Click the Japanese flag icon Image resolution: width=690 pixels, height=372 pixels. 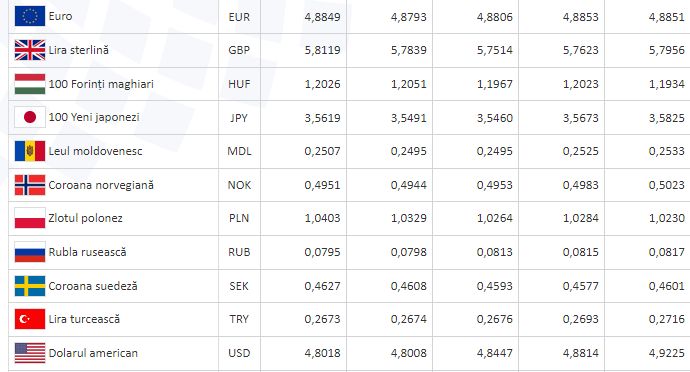point(29,117)
